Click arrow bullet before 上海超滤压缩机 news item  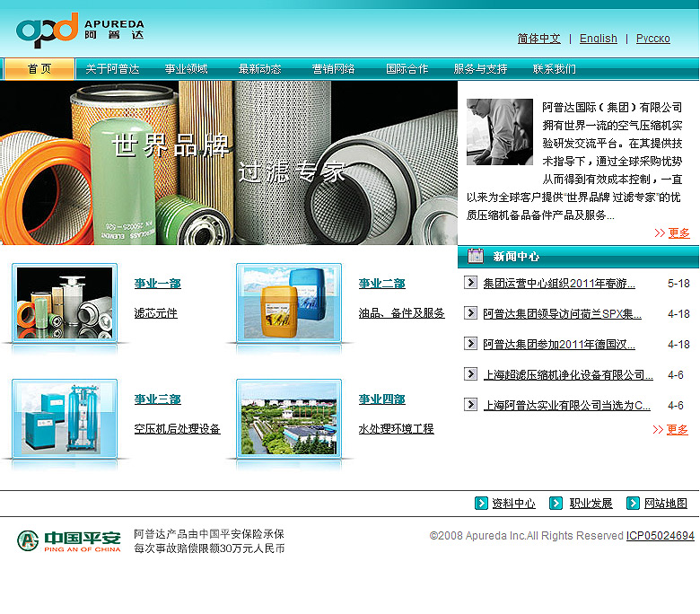tap(470, 374)
